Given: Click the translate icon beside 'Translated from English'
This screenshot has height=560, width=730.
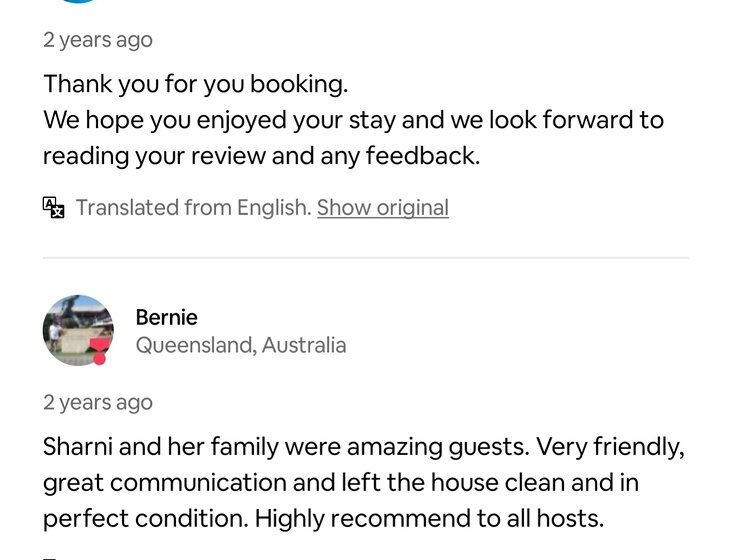Looking at the screenshot, I should pos(53,208).
